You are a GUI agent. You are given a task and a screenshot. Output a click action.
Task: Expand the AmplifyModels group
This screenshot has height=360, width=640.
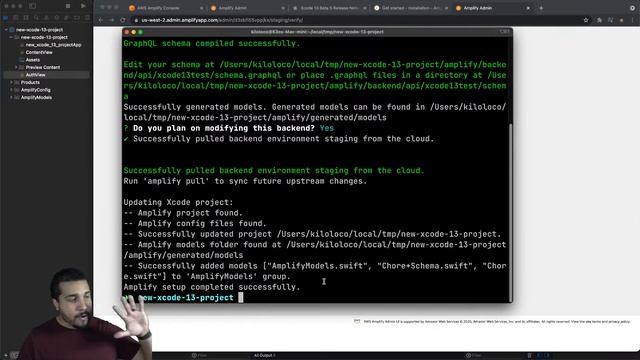coord(11,98)
